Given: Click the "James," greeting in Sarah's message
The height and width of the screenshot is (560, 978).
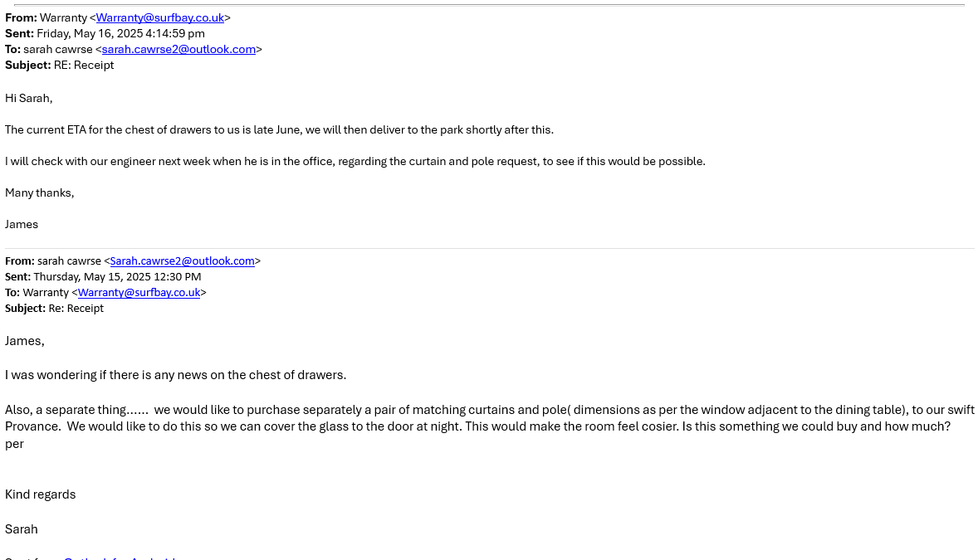Looking at the screenshot, I should [x=25, y=341].
